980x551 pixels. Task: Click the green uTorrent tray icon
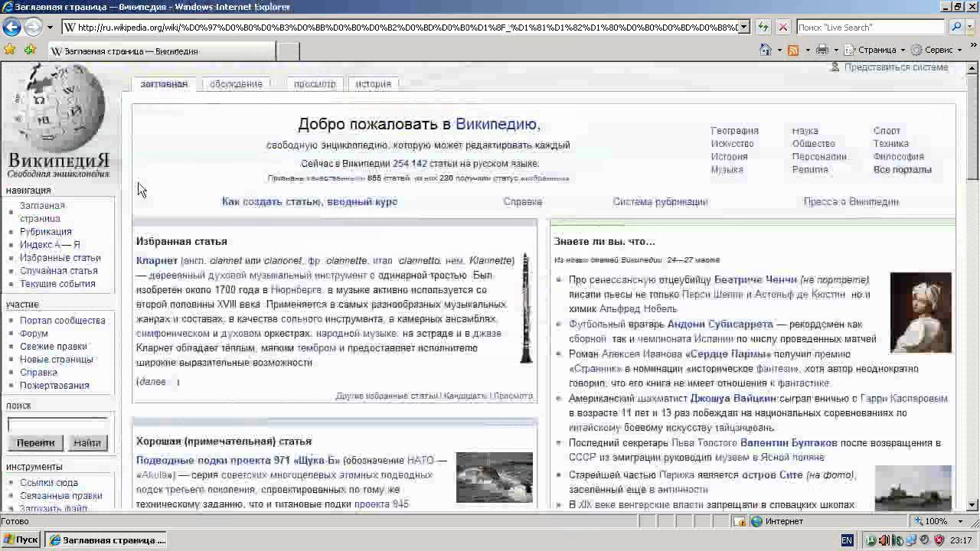point(871,540)
